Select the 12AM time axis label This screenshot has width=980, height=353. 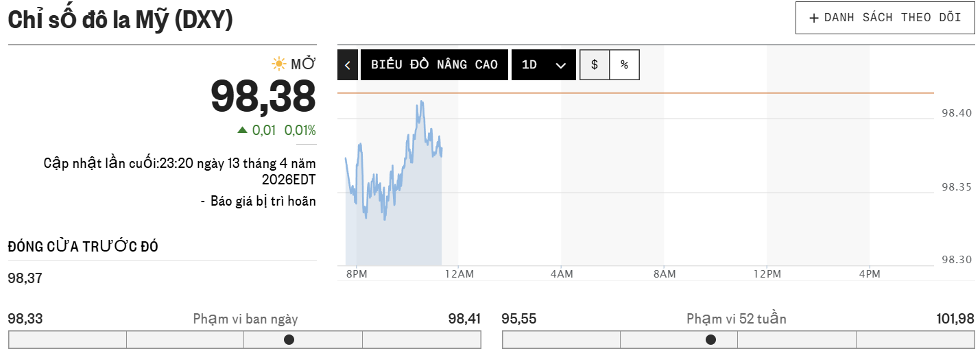pyautogui.click(x=459, y=274)
